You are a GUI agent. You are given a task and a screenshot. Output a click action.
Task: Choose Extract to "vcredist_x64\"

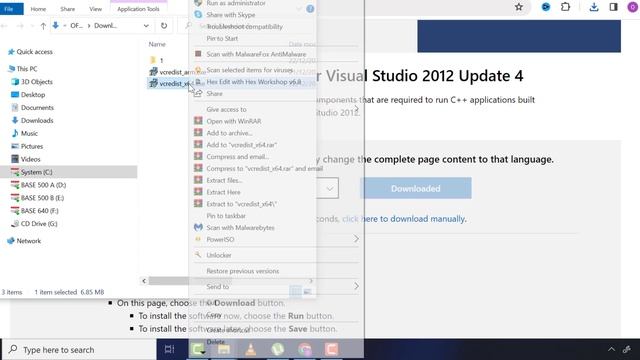242,204
